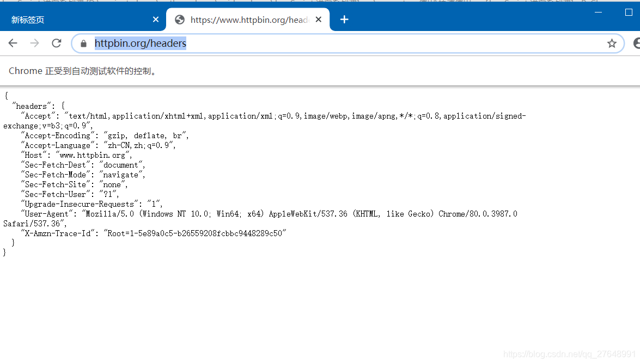Image resolution: width=640 pixels, height=364 pixels.
Task: Click the "Sec-Fetch-Site" none line
Action: coord(74,184)
